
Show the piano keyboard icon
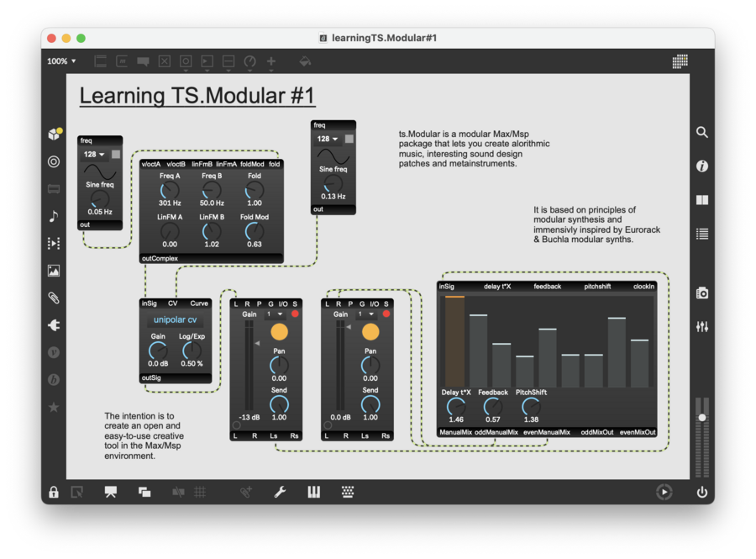(x=314, y=492)
